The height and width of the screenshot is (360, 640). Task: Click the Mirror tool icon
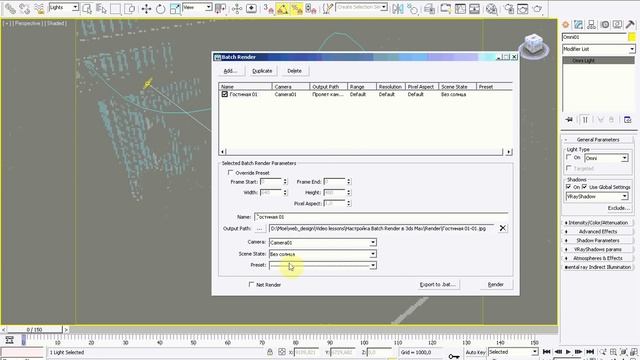[x=398, y=9]
